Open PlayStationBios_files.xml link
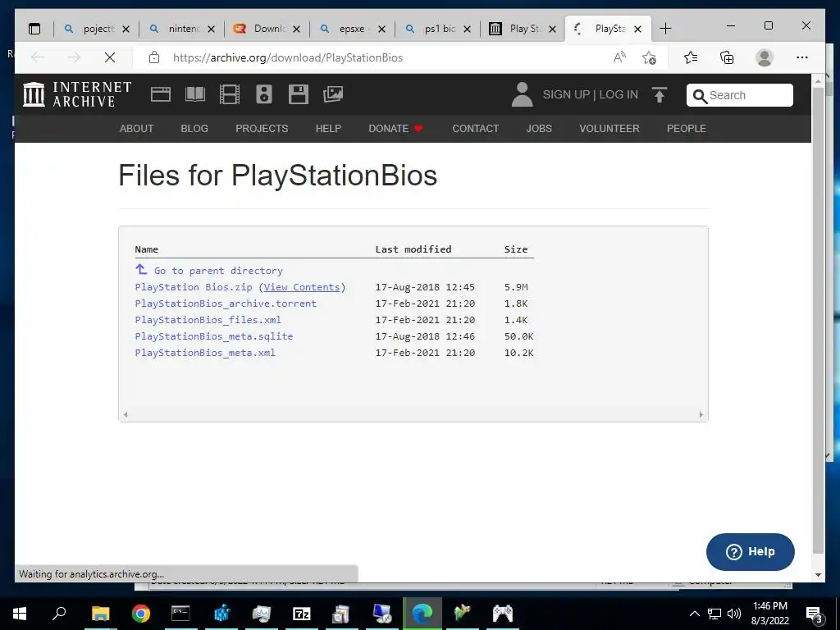840x630 pixels. click(208, 320)
